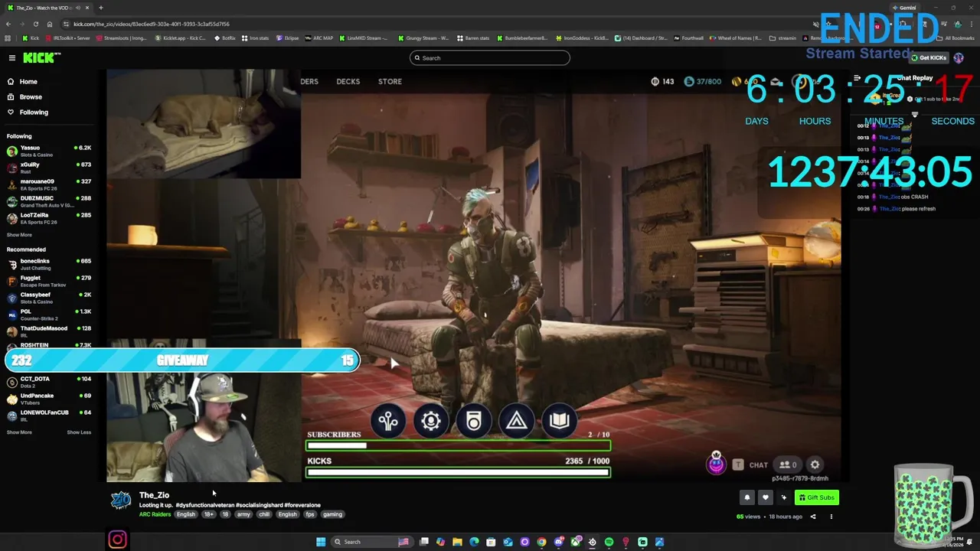This screenshot has width=980, height=551.
Task: Click the subscribe star icon
Action: click(x=783, y=497)
